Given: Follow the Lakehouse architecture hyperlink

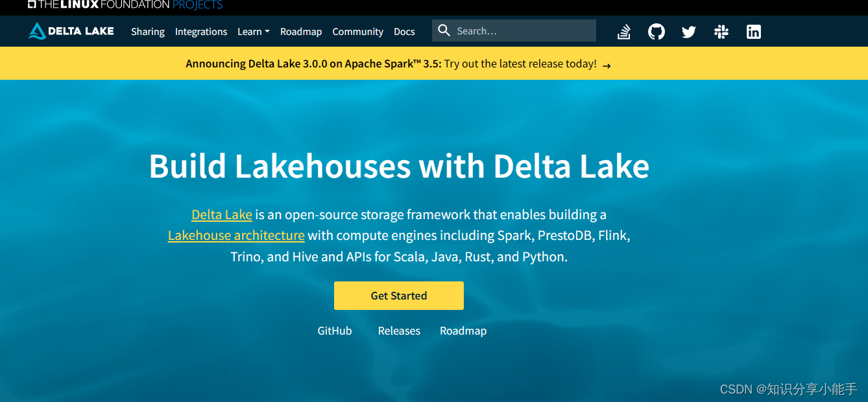Looking at the screenshot, I should (236, 235).
